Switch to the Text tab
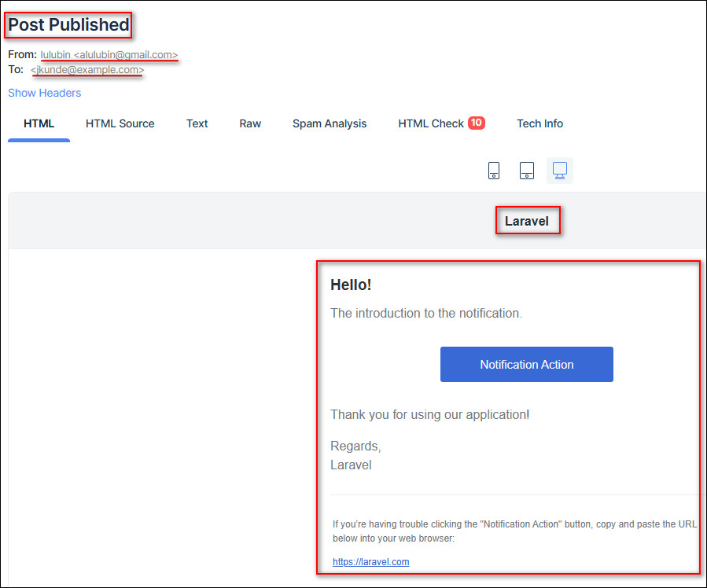This screenshot has width=707, height=588. [197, 123]
